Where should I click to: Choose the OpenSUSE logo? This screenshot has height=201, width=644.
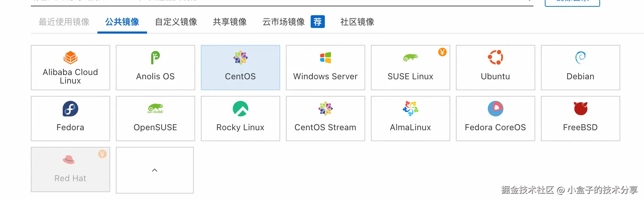[155, 108]
